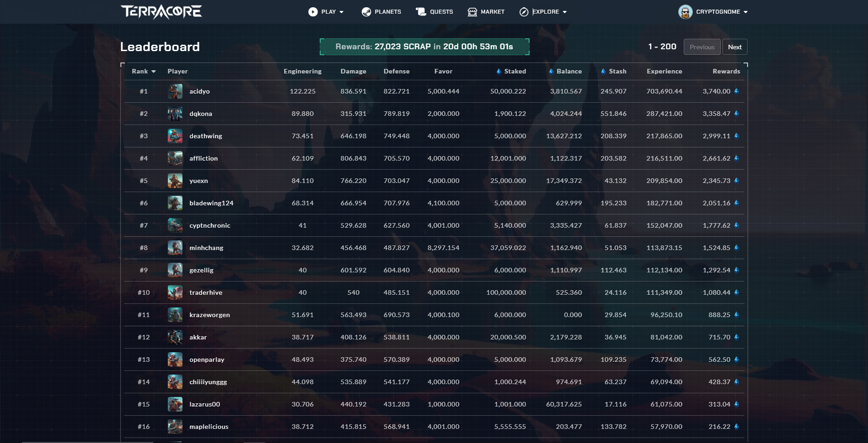Viewport: 868px width, 443px height.
Task: Click the CRYPTOGNOME username
Action: (x=718, y=12)
